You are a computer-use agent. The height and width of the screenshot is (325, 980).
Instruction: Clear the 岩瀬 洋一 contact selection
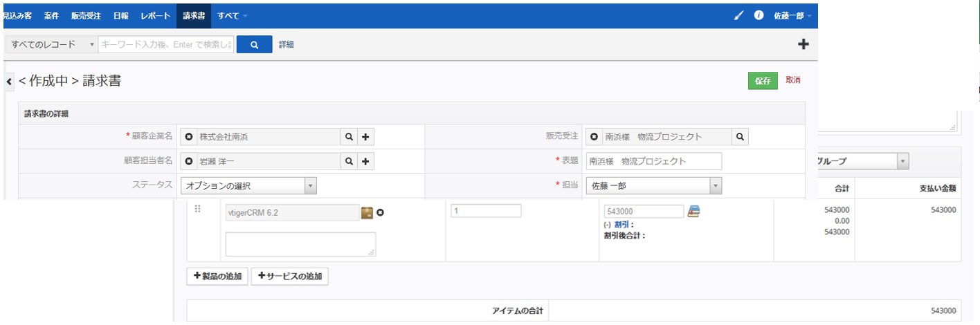pyautogui.click(x=189, y=161)
